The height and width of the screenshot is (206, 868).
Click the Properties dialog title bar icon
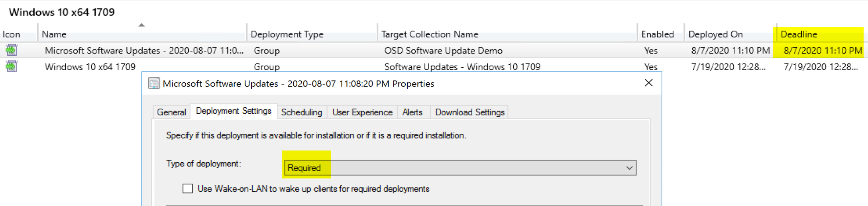pos(154,83)
